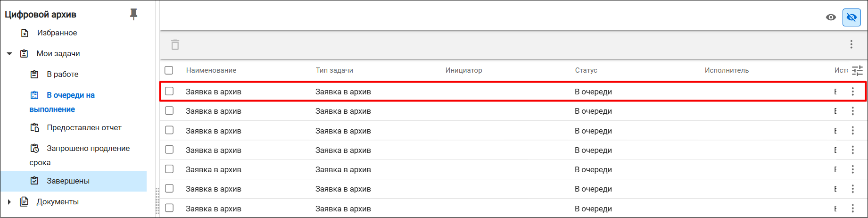Sort by Наименование column header
868x218 pixels.
pyautogui.click(x=211, y=70)
